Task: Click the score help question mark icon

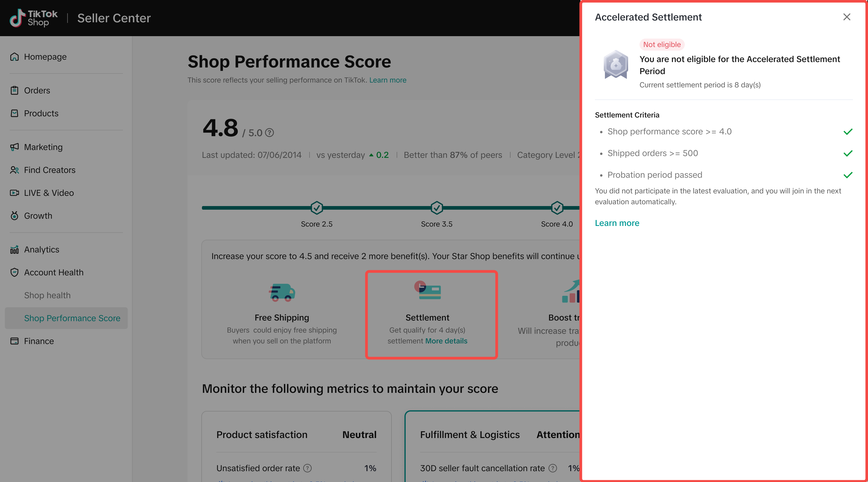Action: [269, 133]
